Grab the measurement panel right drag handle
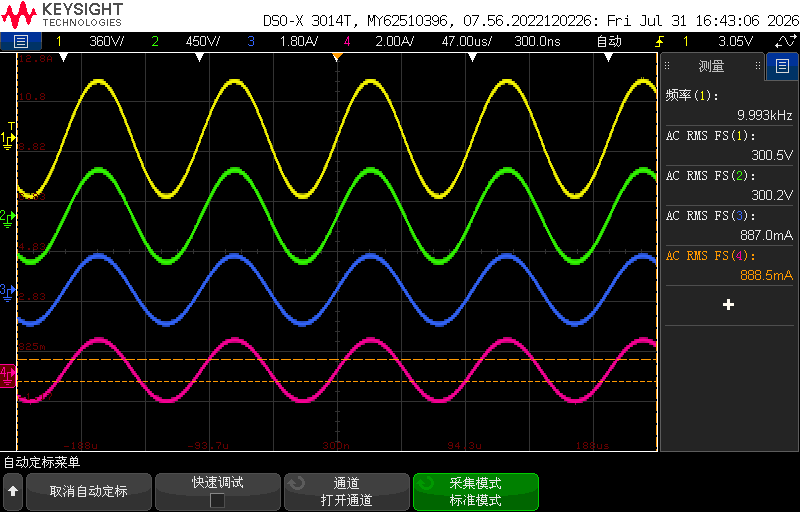Screen dimensions: 800x512 click(x=758, y=66)
